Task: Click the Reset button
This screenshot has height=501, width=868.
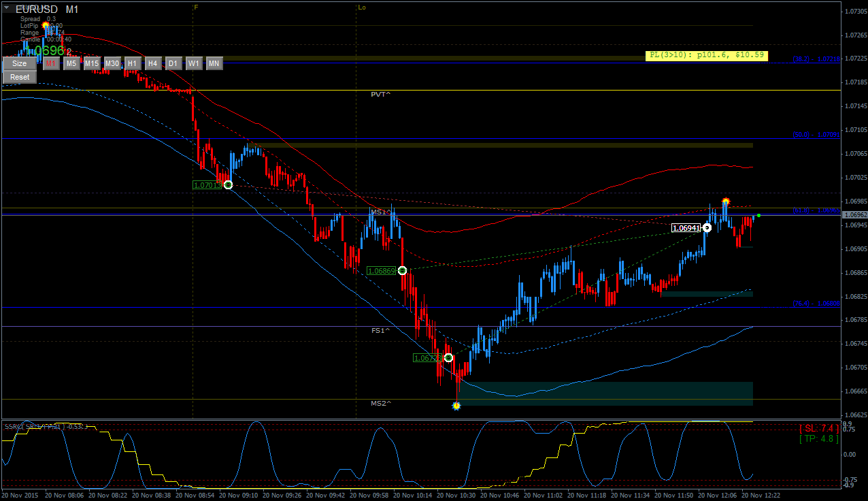Action: click(x=20, y=77)
